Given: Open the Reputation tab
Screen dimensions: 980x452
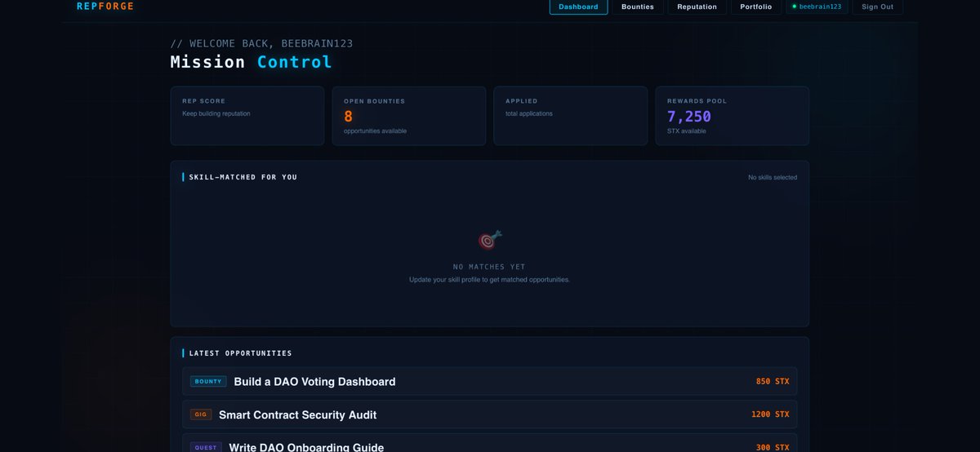Looking at the screenshot, I should (x=697, y=7).
